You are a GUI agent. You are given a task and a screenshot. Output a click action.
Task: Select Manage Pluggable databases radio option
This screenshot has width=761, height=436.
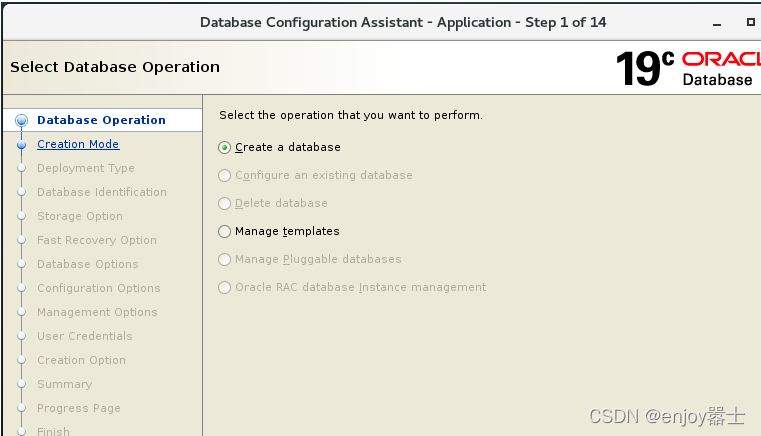coord(224,259)
